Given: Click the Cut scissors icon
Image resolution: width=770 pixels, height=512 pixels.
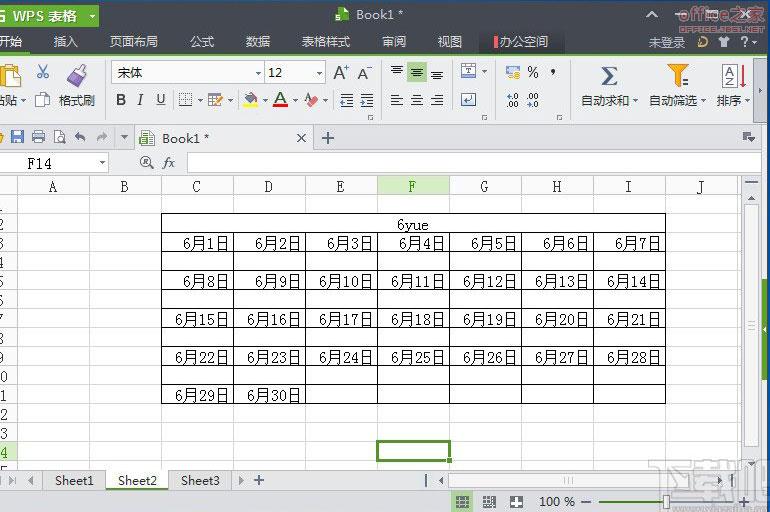Looking at the screenshot, I should coord(43,73).
